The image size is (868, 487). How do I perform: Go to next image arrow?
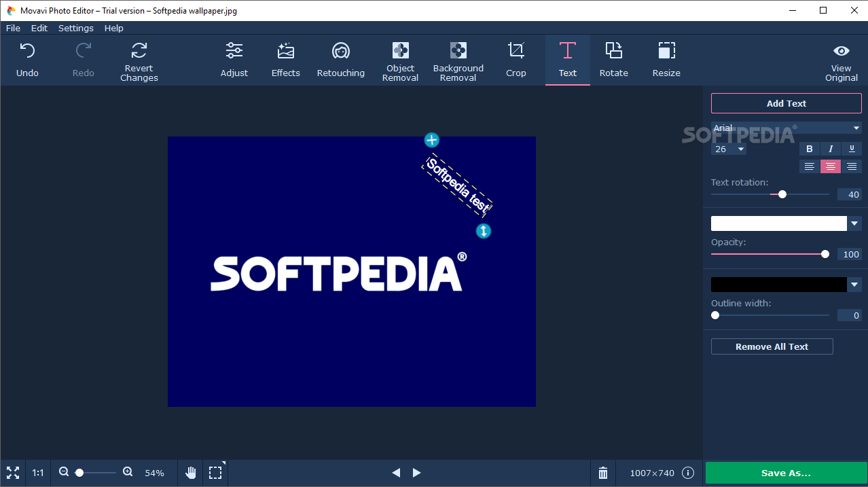coord(417,473)
